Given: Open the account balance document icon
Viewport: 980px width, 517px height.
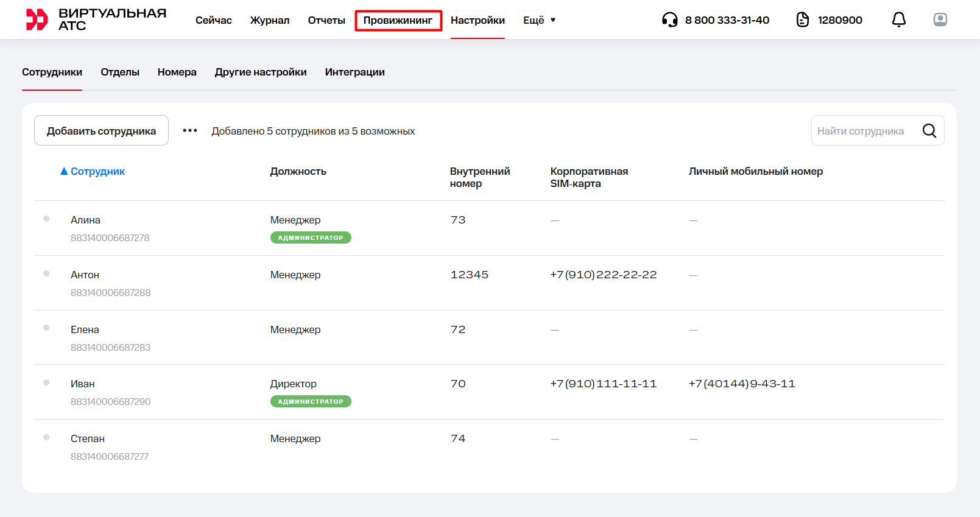Looking at the screenshot, I should click(803, 20).
